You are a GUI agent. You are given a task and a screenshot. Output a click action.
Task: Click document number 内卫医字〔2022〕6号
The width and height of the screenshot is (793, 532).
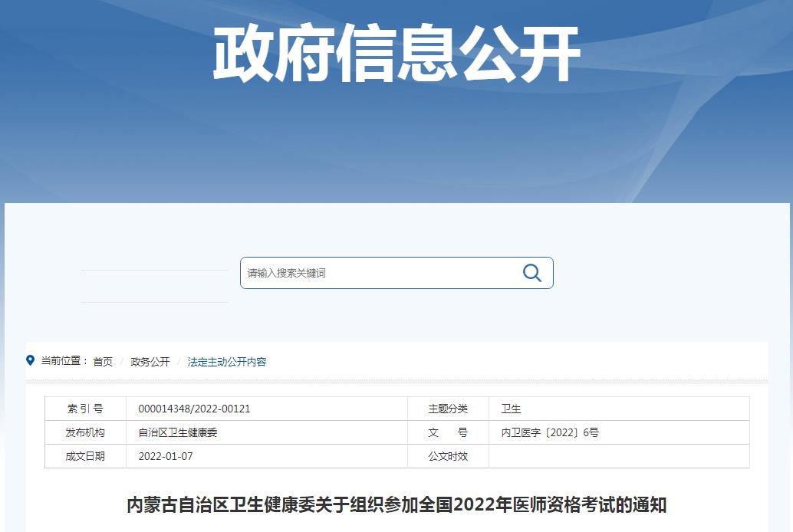point(550,432)
